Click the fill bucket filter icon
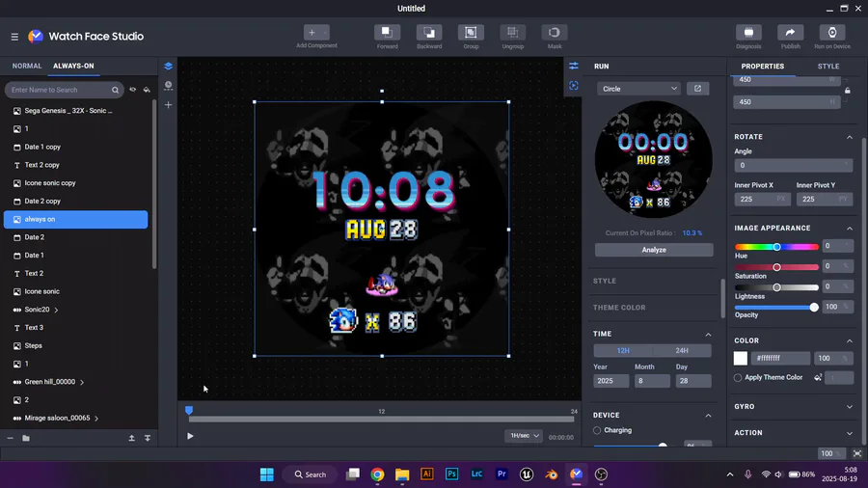 [x=147, y=90]
